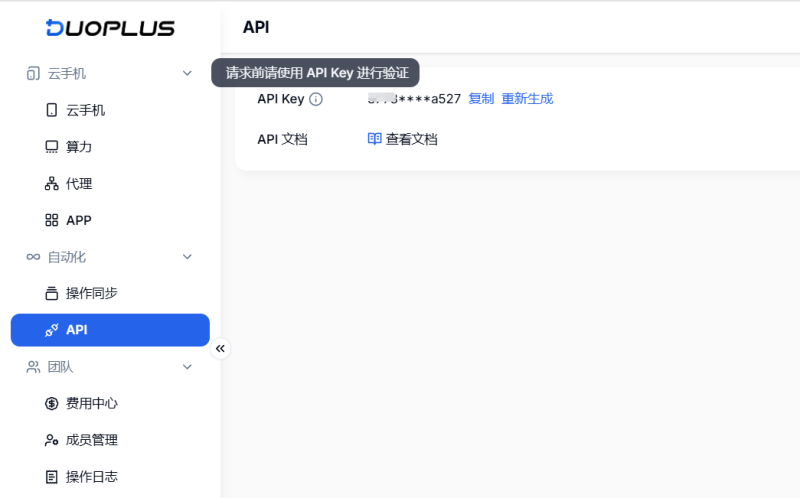The height and width of the screenshot is (498, 800).
Task: Click the 算力 monitor icon
Action: coord(52,147)
